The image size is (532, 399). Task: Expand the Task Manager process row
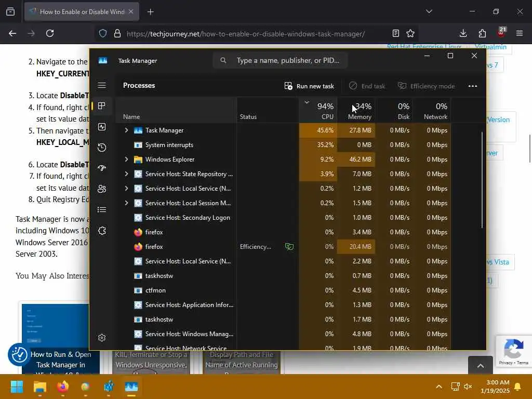click(126, 130)
